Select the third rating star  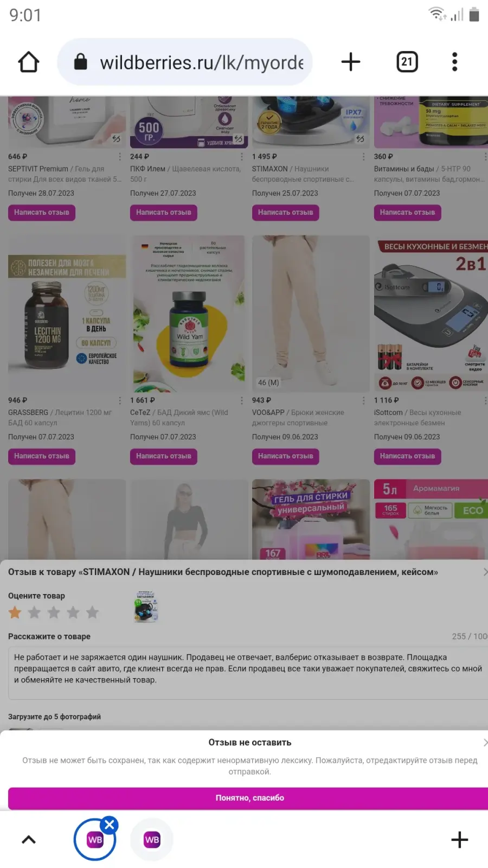coord(54,612)
